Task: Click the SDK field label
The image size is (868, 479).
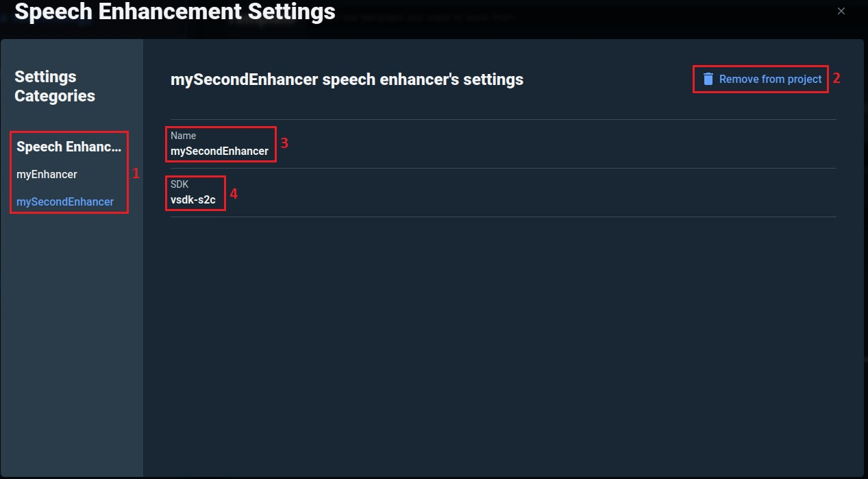Action: [179, 186]
